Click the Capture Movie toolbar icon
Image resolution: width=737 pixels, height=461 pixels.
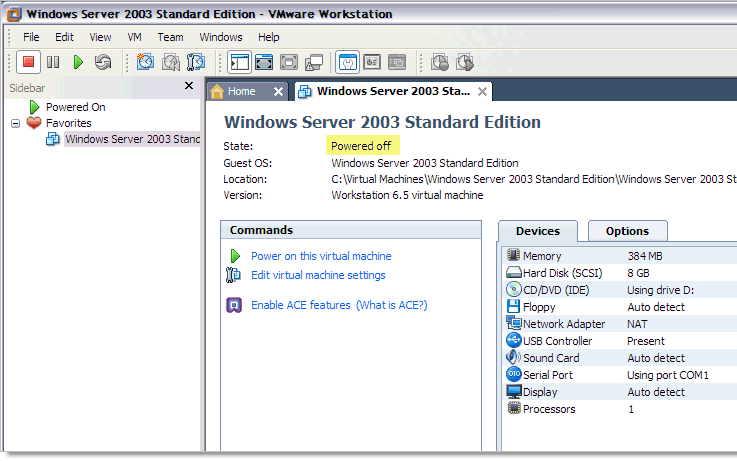[x=465, y=62]
